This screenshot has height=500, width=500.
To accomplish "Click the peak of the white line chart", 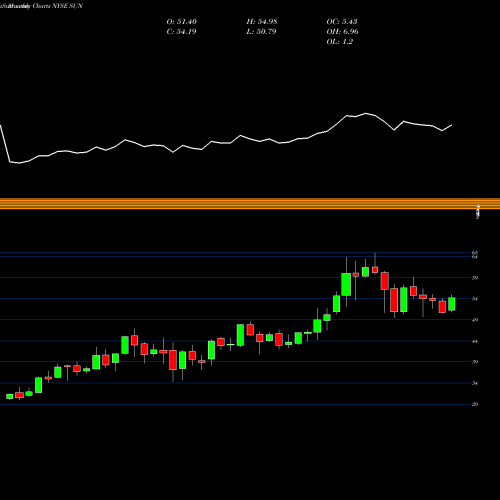I will pos(366,113).
